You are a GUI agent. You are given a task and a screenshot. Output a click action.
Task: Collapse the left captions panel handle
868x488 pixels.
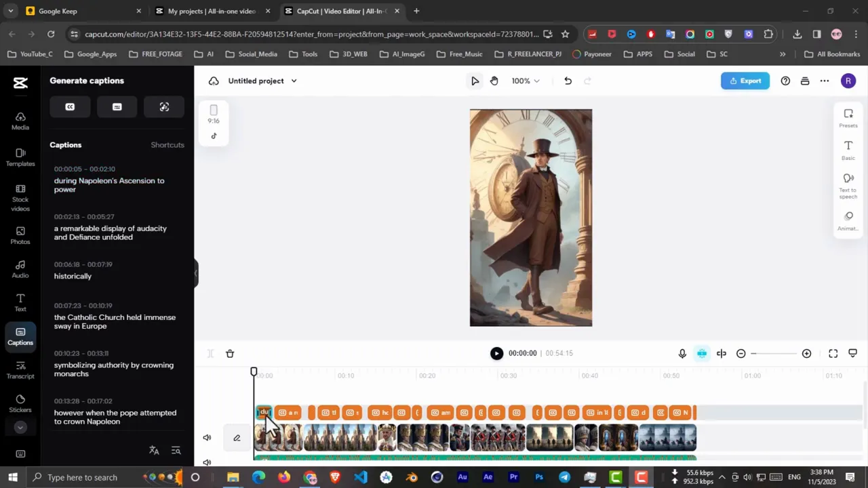(196, 274)
